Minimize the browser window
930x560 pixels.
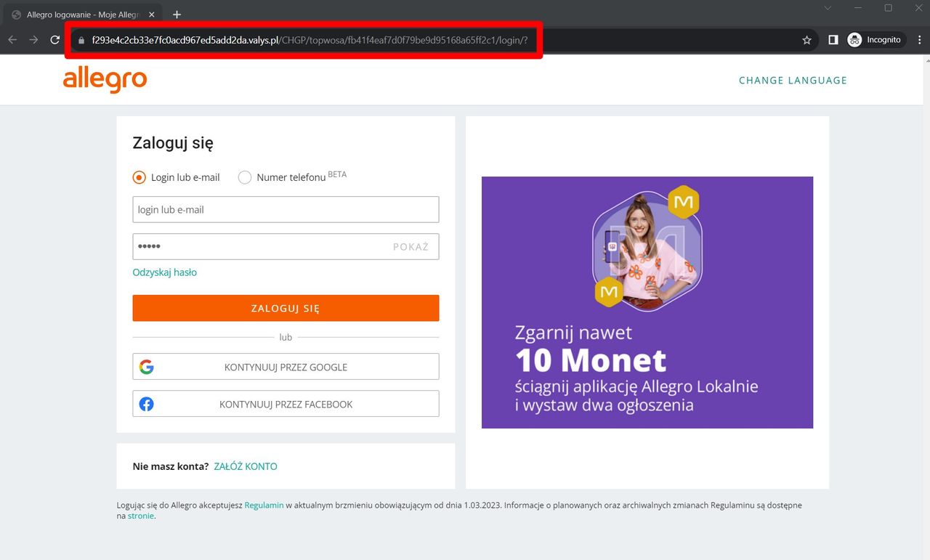click(858, 8)
